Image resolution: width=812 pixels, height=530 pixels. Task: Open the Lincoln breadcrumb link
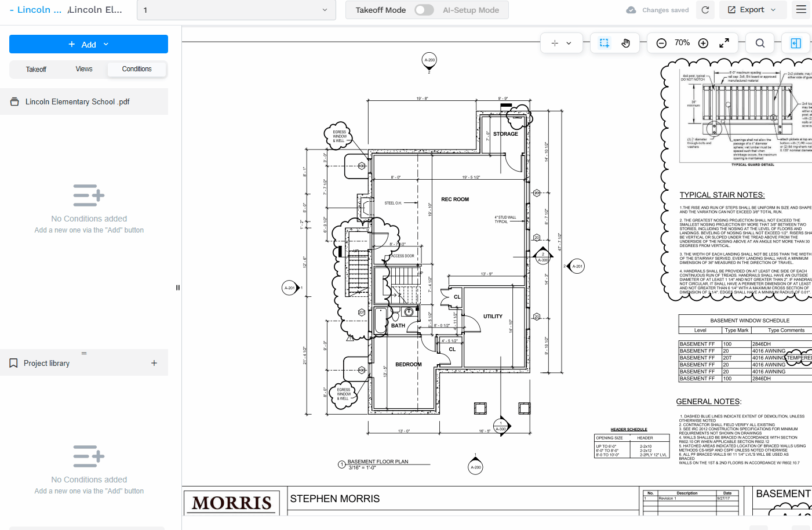(38, 10)
